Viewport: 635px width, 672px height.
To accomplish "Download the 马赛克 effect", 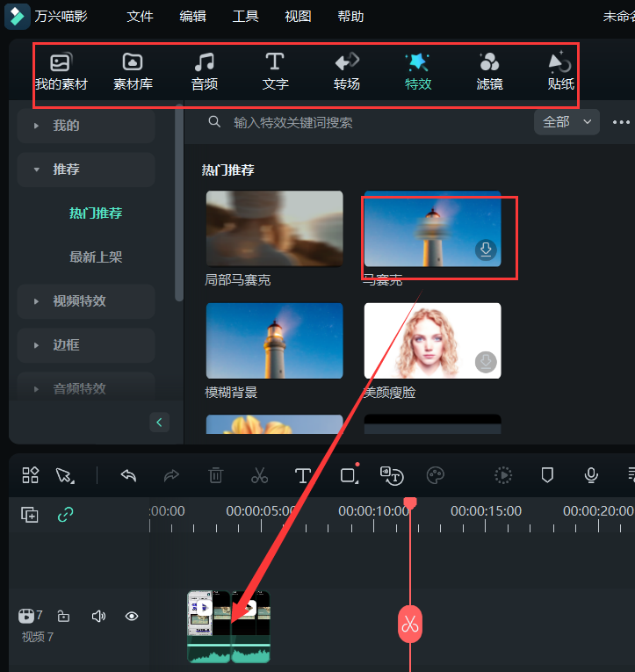I will (x=486, y=249).
